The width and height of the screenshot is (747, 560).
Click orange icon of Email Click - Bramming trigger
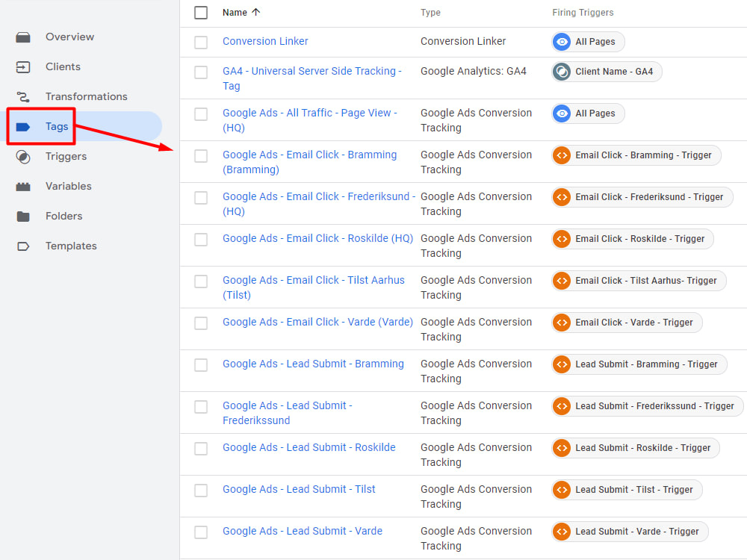coord(562,155)
